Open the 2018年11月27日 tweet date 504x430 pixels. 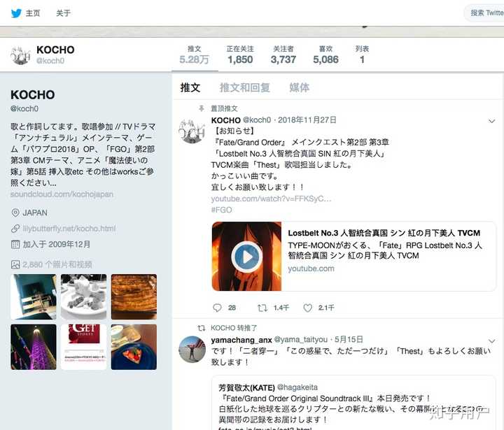307,120
